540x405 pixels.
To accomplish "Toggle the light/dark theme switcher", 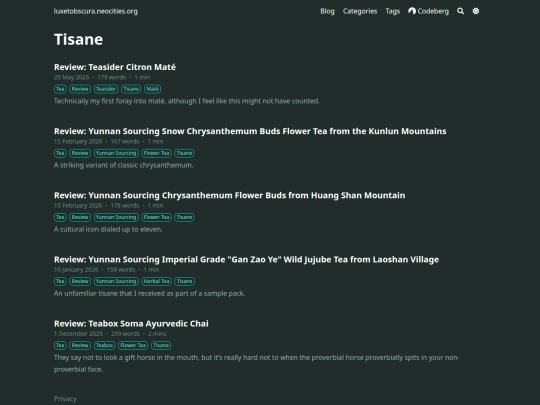I will (x=476, y=11).
